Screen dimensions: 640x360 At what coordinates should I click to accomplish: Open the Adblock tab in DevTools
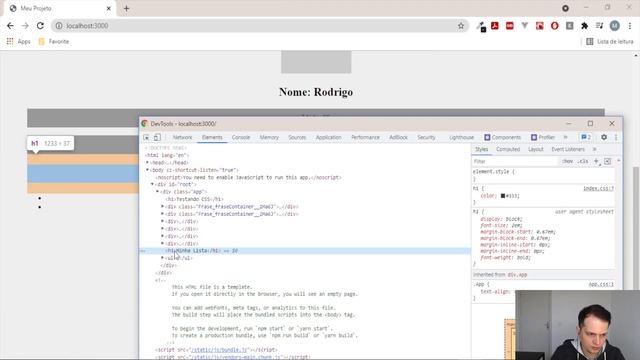pyautogui.click(x=398, y=138)
